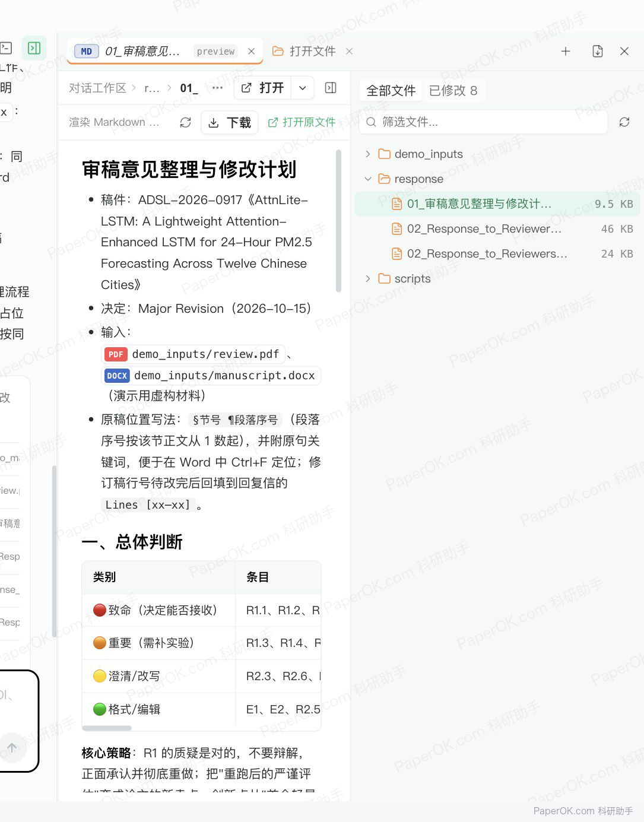
Task: Click the 一、总体判断 heading
Action: pos(132,542)
